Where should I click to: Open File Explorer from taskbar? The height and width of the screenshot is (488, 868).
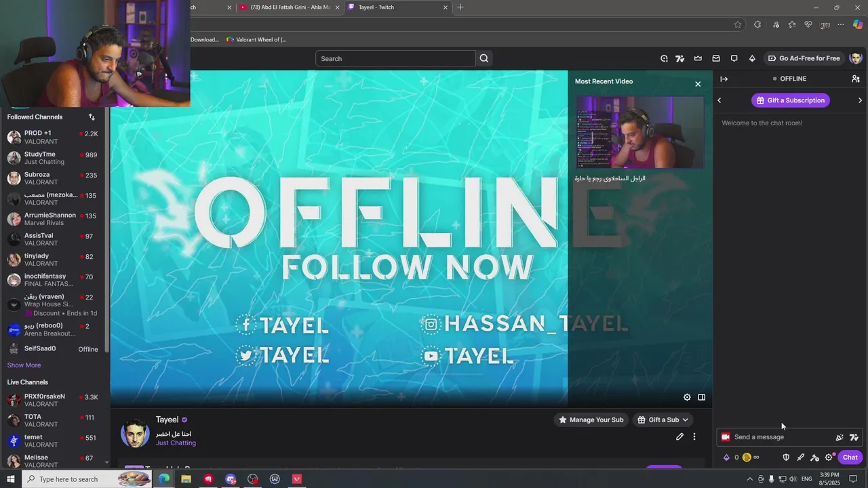tap(186, 479)
